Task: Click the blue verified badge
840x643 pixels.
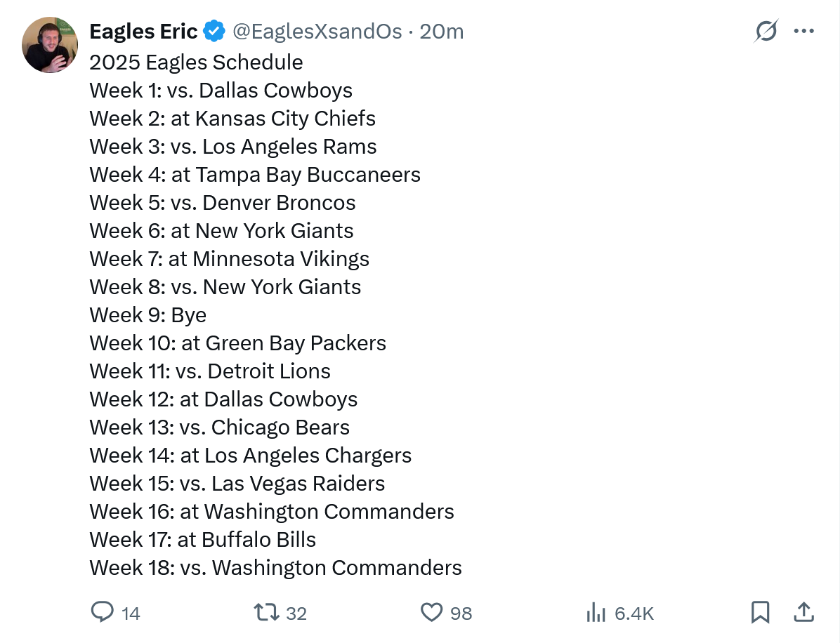Action: [214, 32]
